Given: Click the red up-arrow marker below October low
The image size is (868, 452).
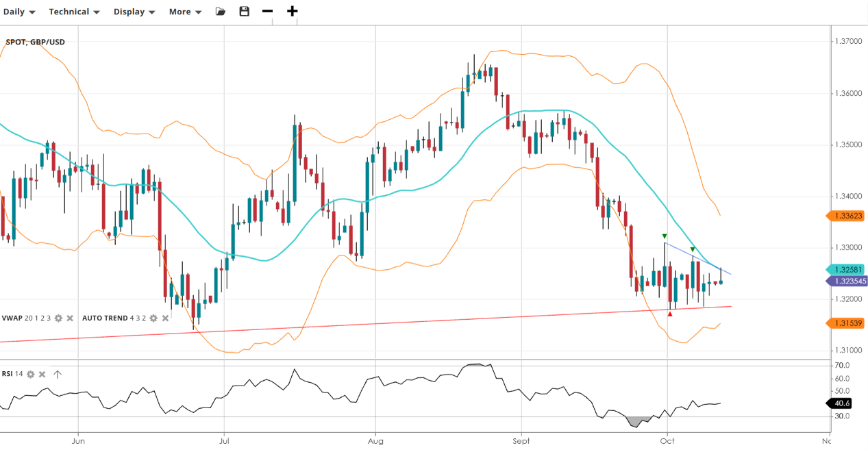Looking at the screenshot, I should (x=669, y=314).
